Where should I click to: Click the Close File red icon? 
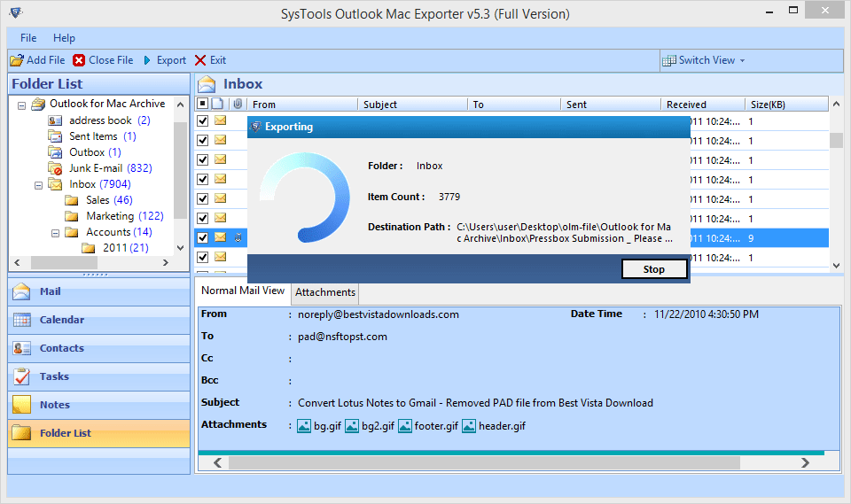click(x=79, y=60)
